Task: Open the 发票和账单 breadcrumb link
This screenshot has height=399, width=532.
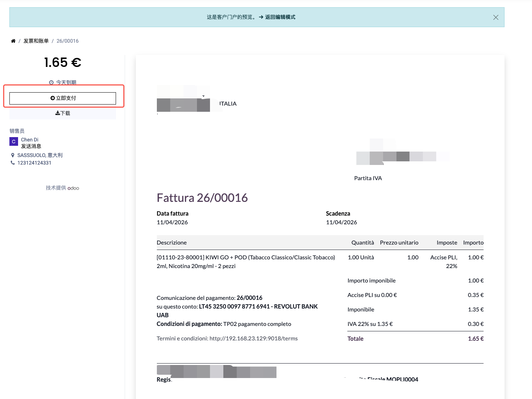Action: click(x=36, y=41)
